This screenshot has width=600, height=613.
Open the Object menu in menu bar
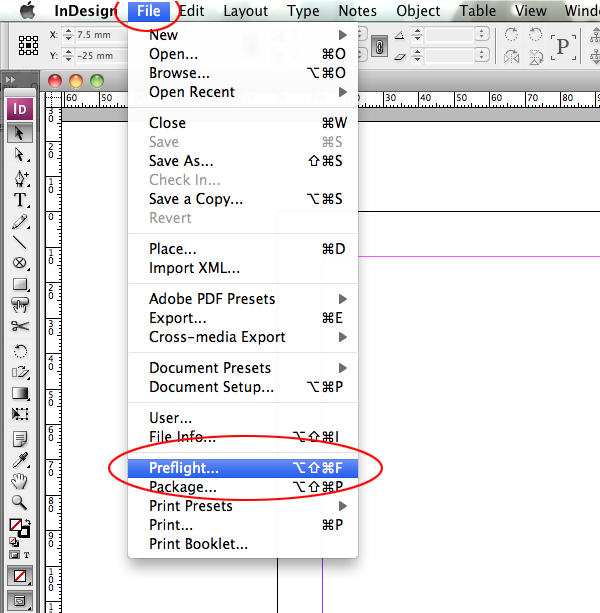pos(418,11)
